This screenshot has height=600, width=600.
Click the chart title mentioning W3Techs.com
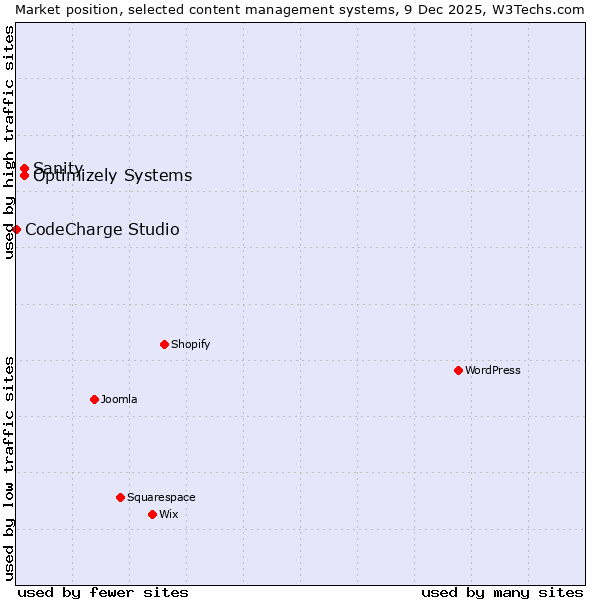[300, 10]
